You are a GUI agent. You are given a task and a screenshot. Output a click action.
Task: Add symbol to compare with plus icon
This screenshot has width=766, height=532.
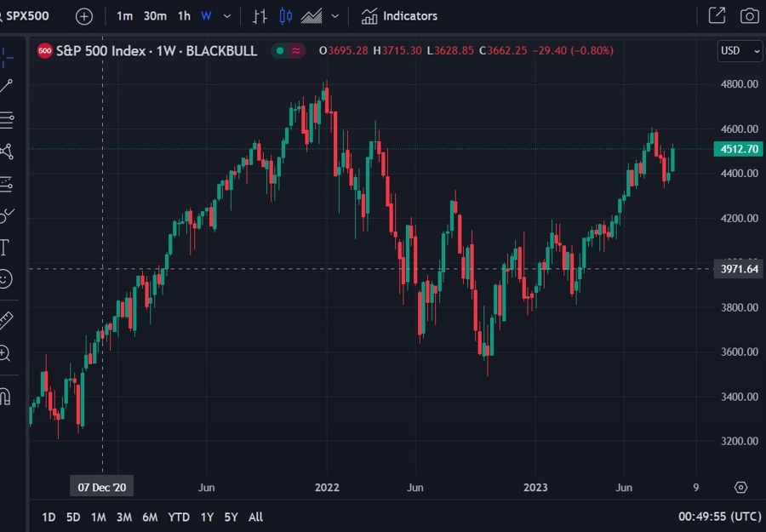coord(84,17)
